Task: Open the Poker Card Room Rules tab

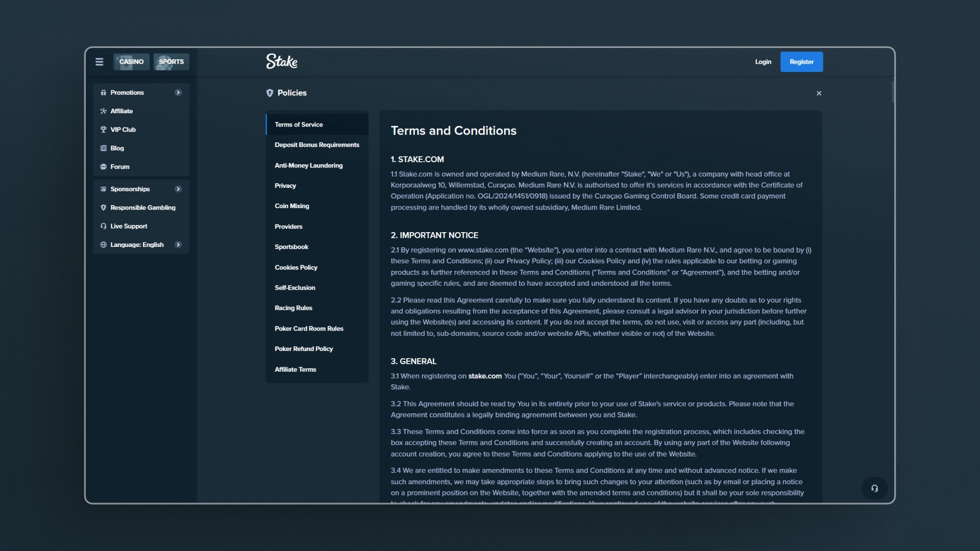Action: (317, 329)
